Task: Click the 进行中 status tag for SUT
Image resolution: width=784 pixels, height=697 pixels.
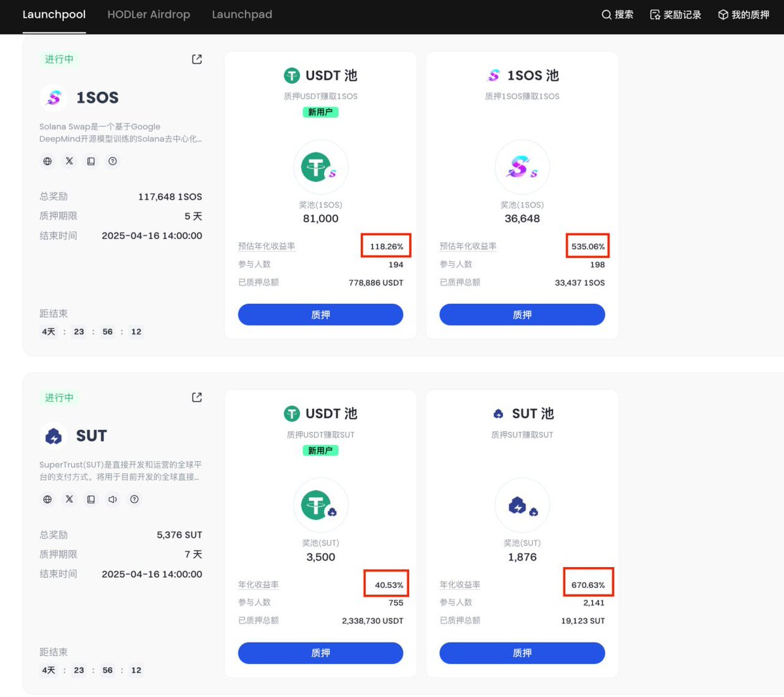Action: (x=59, y=398)
